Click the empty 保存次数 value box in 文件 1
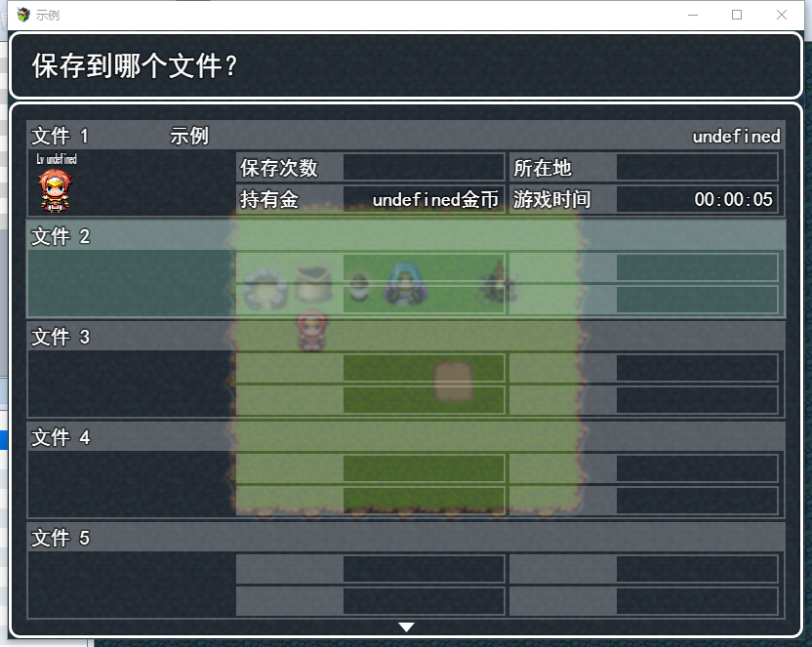812x647 pixels. 424,167
